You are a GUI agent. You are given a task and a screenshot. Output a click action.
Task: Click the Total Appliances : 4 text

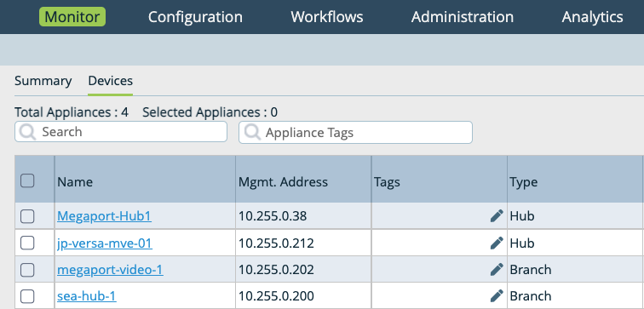72,112
